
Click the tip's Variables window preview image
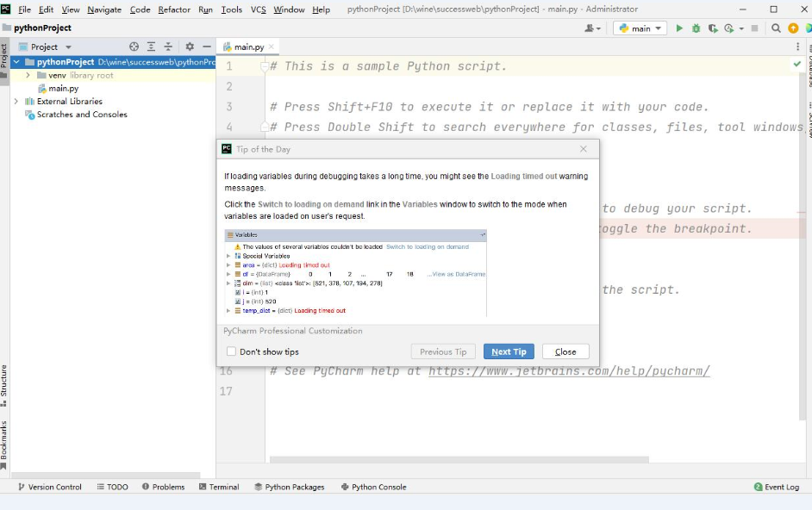pos(355,273)
